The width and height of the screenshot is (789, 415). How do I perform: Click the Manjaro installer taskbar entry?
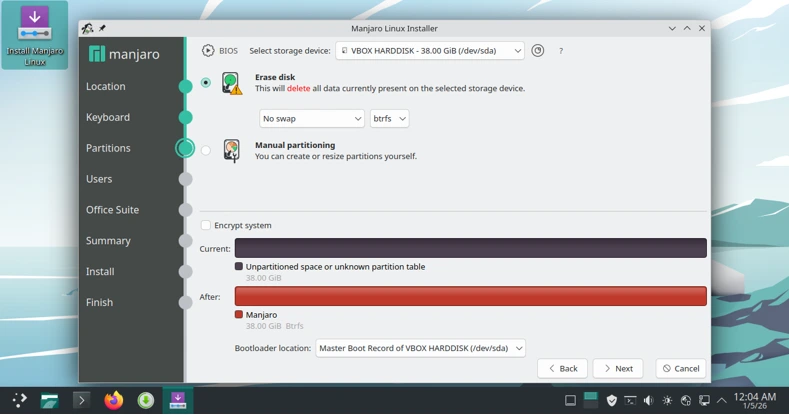178,400
